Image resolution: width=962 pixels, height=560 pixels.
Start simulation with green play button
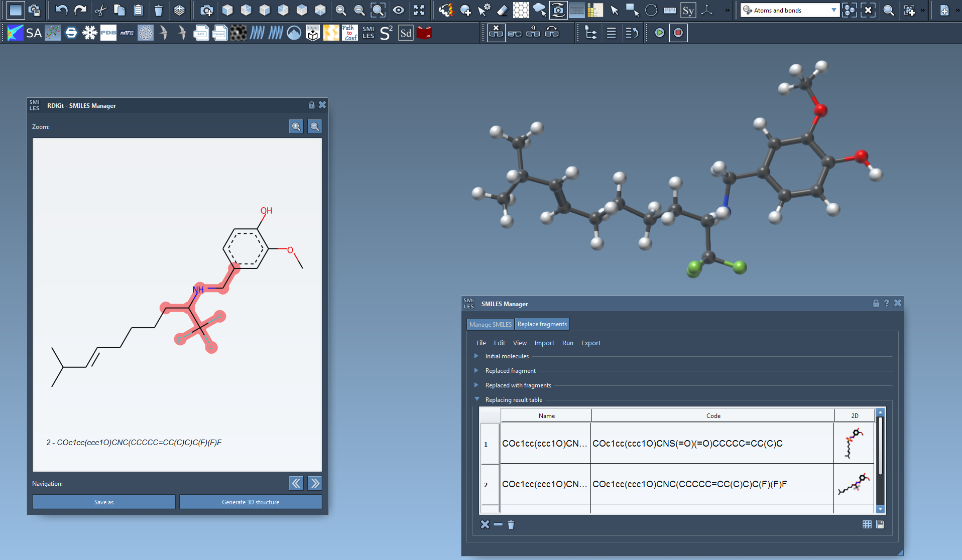tap(660, 33)
